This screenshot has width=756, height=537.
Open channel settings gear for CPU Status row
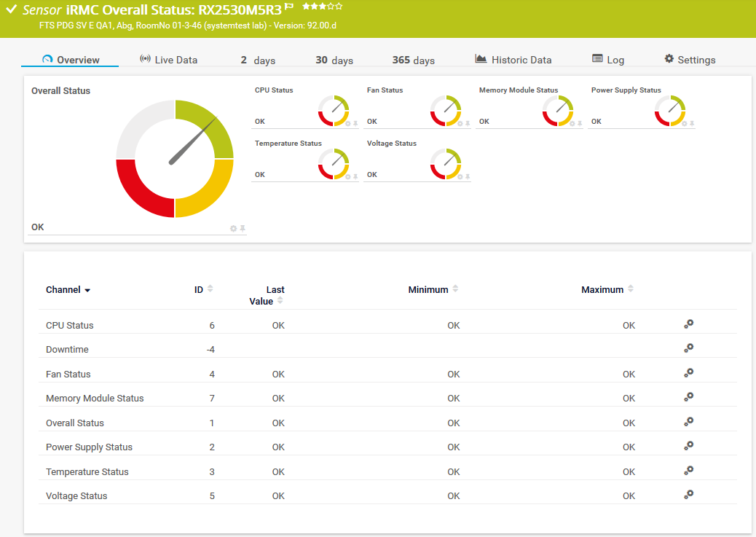688,324
